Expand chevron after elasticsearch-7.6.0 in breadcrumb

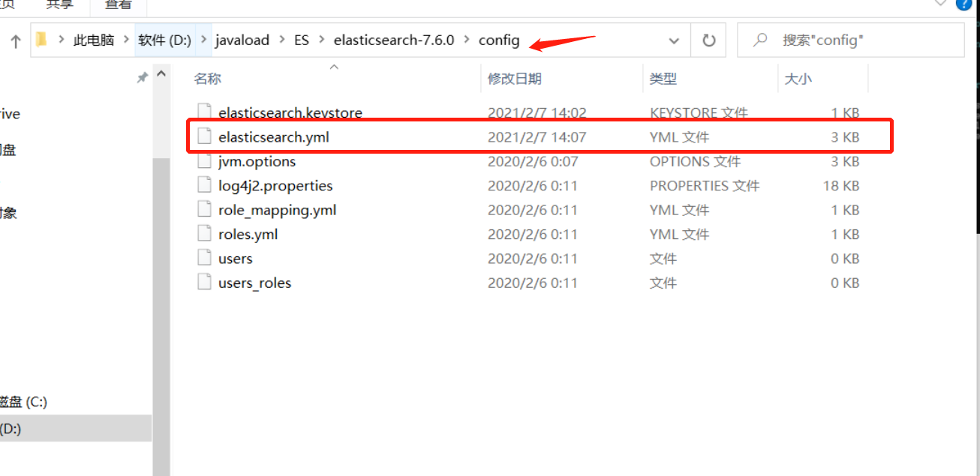click(x=467, y=40)
